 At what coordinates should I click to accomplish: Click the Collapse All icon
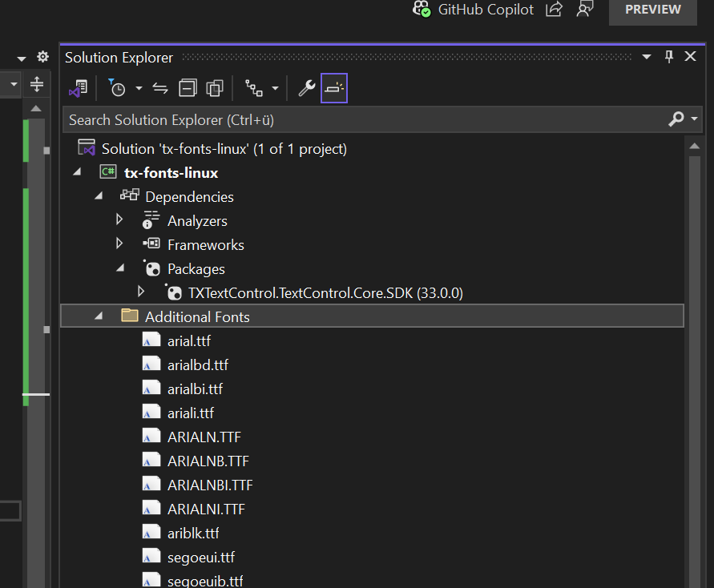tap(188, 88)
